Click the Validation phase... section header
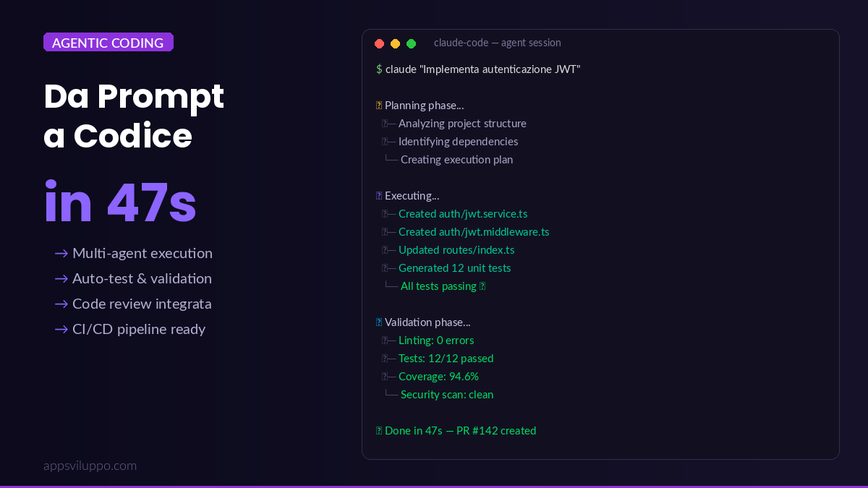The image size is (868, 488). tap(427, 322)
